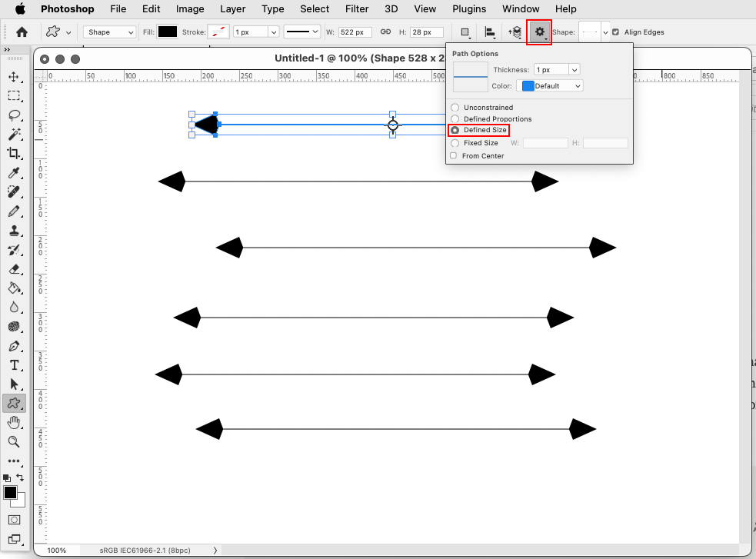Select the Horizontal Type tool
This screenshot has width=756, height=559.
(x=14, y=364)
